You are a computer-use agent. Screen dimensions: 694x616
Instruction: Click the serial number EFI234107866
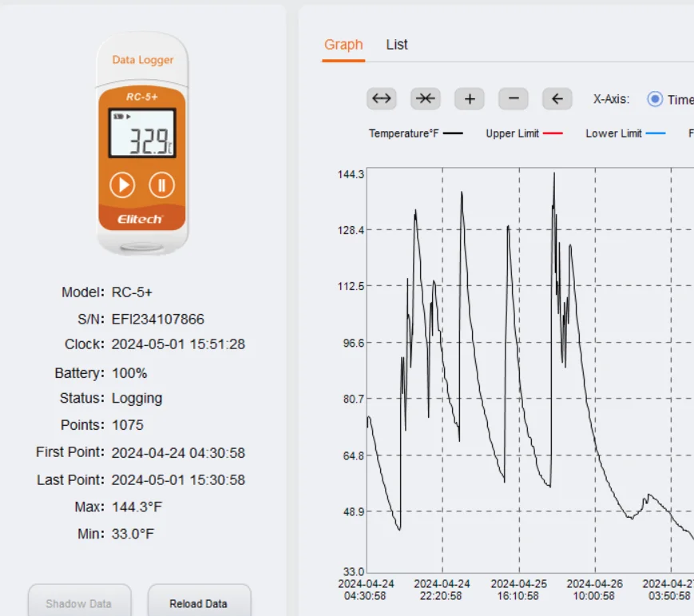click(158, 319)
